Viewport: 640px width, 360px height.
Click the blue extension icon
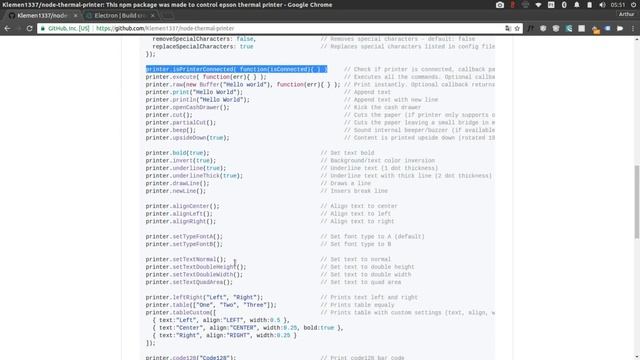click(608, 28)
